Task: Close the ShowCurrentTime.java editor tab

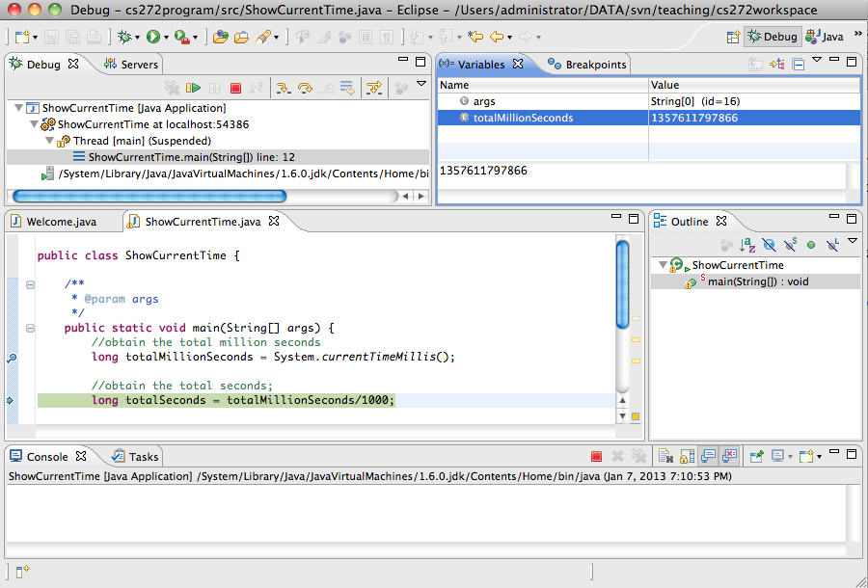Action: pyautogui.click(x=274, y=221)
